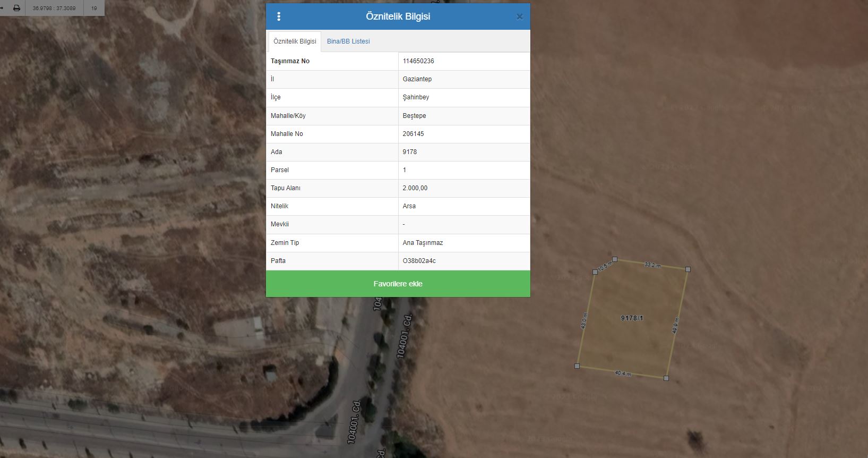
Task: Click the Şahinbey district value
Action: 416,97
